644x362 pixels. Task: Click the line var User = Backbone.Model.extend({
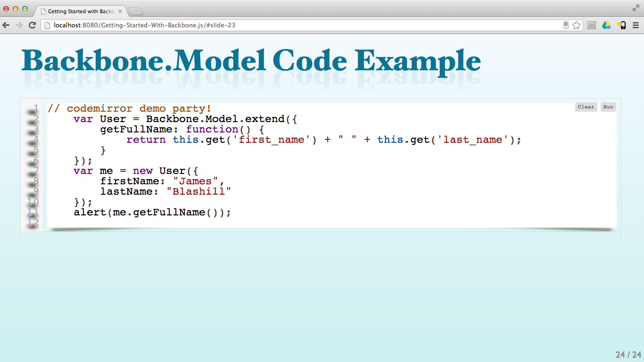click(186, 119)
